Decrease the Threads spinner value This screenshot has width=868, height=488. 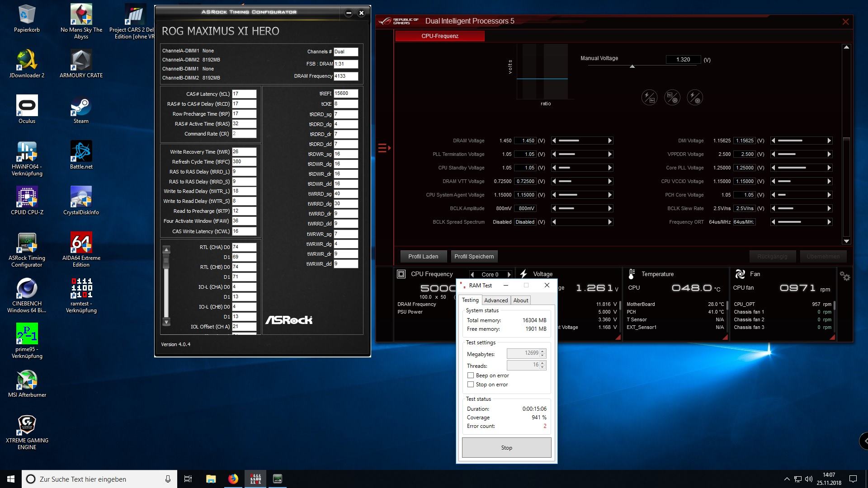[x=542, y=367]
